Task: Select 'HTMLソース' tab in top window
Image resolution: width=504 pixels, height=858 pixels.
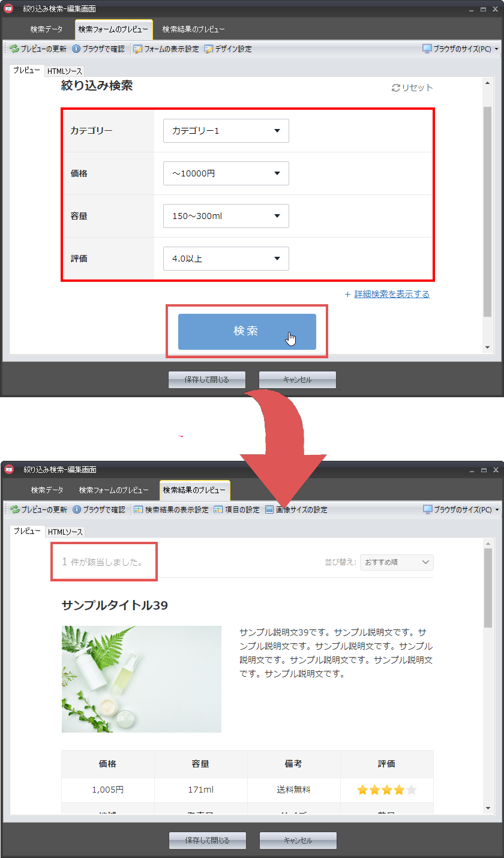Action: coord(65,71)
